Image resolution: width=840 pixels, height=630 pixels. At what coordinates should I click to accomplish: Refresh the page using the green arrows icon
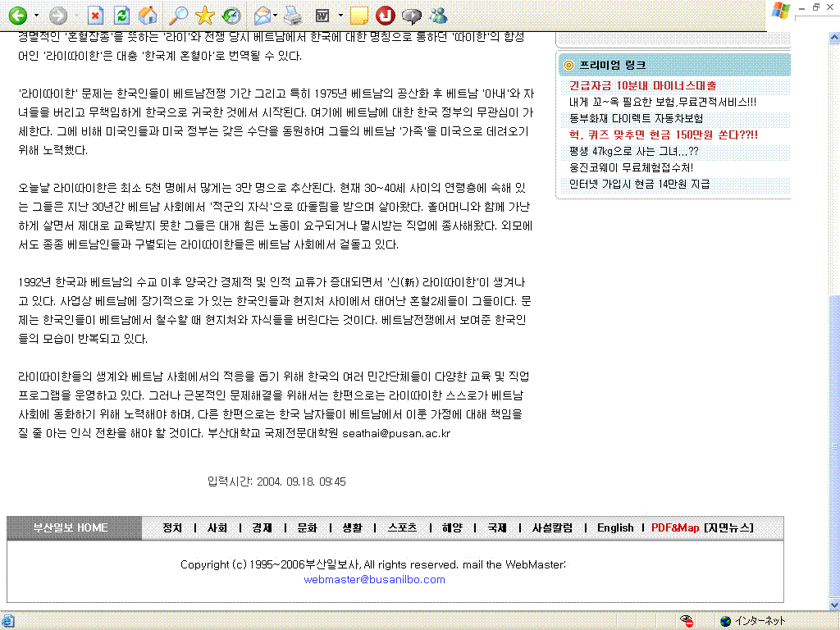point(122,15)
